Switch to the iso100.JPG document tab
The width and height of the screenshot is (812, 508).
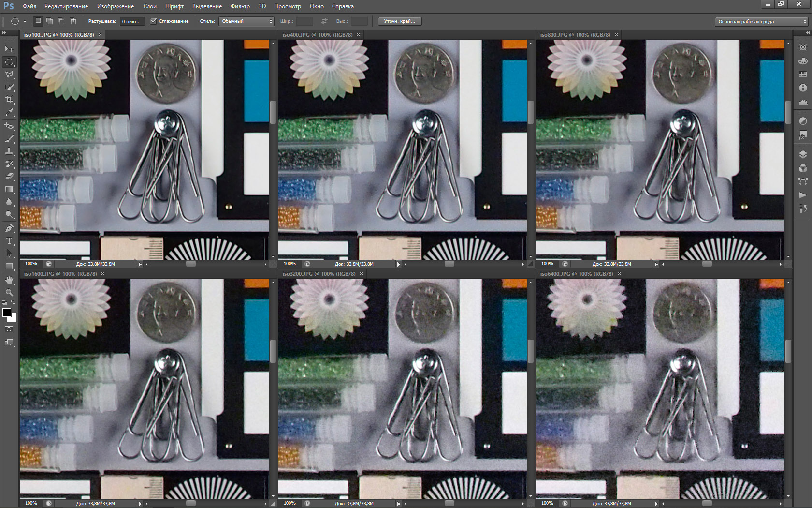point(59,35)
